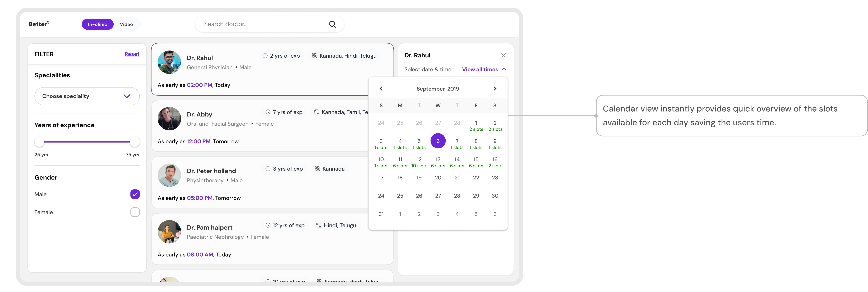Close the Dr. Rahul booking panel
This screenshot has width=868, height=292.
(503, 55)
